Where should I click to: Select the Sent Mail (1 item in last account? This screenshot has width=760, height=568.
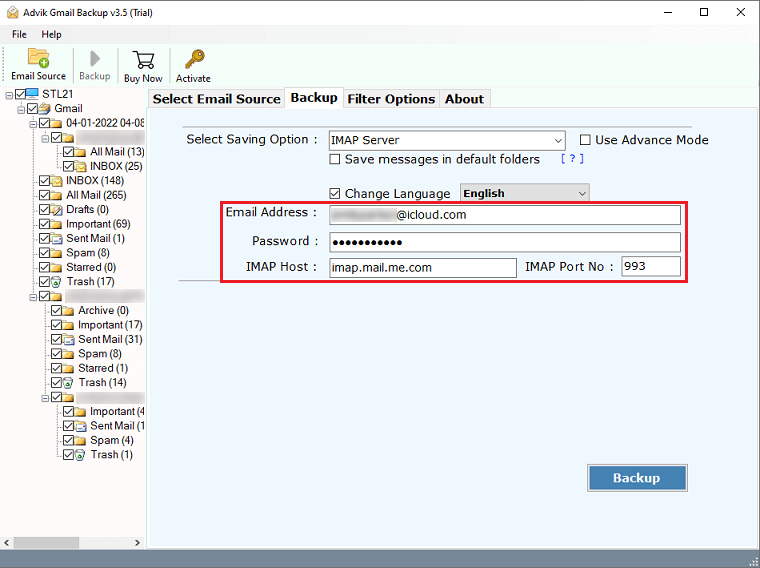(x=117, y=426)
